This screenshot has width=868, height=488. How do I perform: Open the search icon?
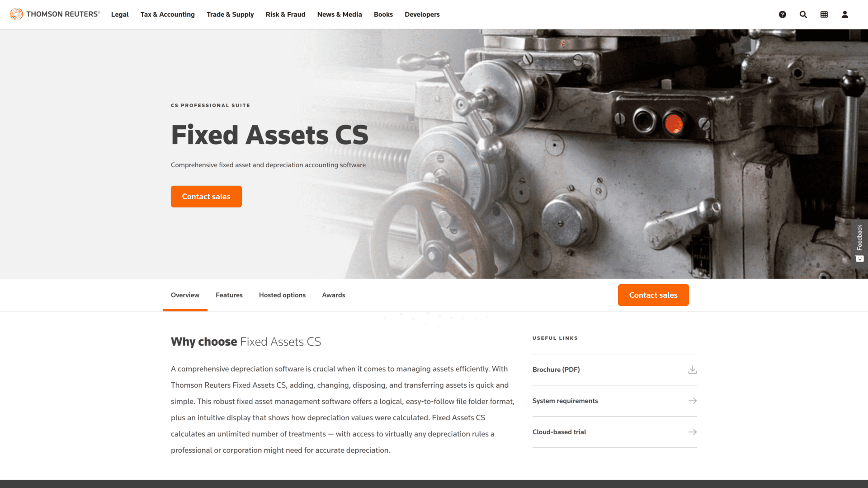click(x=803, y=14)
